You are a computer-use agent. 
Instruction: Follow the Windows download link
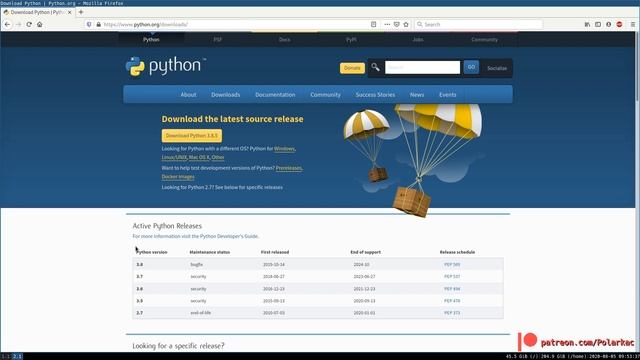coord(284,149)
